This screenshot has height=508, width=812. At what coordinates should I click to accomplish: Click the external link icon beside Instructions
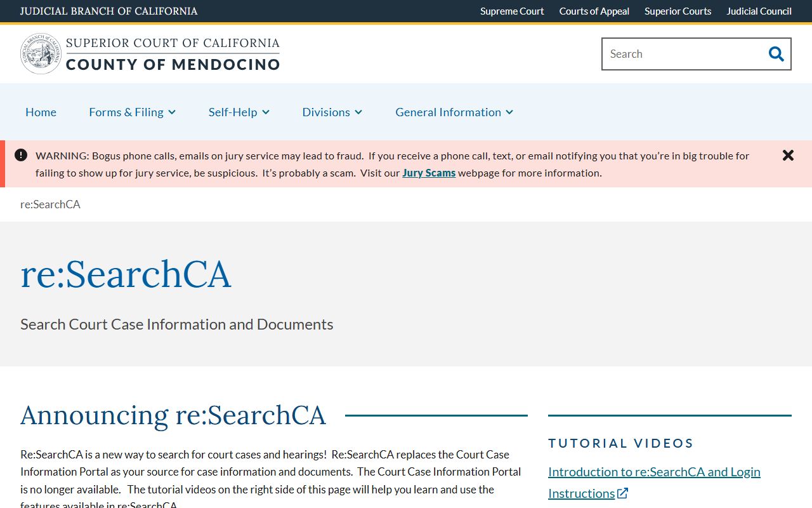(623, 493)
